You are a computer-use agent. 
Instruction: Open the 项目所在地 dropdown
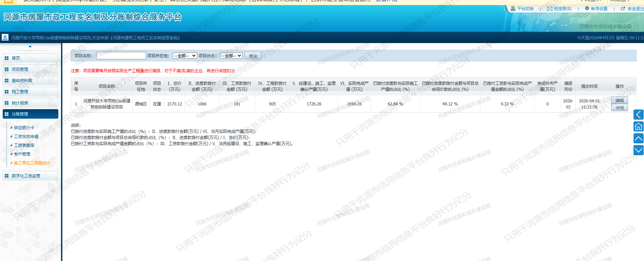point(185,56)
